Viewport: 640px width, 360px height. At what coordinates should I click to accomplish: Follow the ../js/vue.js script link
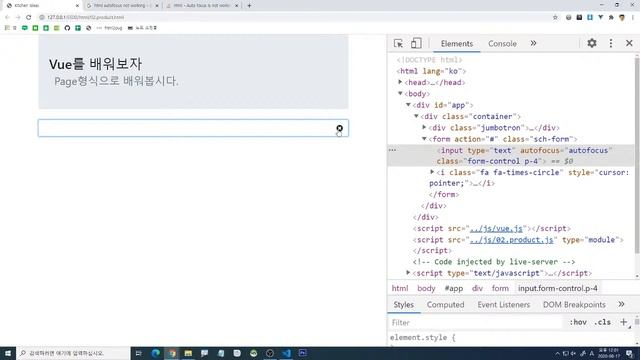(x=496, y=229)
